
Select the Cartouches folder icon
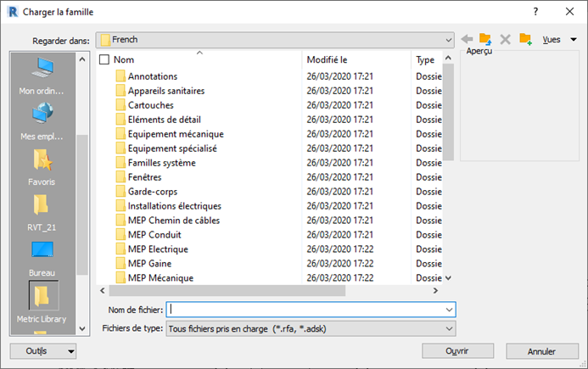[120, 105]
